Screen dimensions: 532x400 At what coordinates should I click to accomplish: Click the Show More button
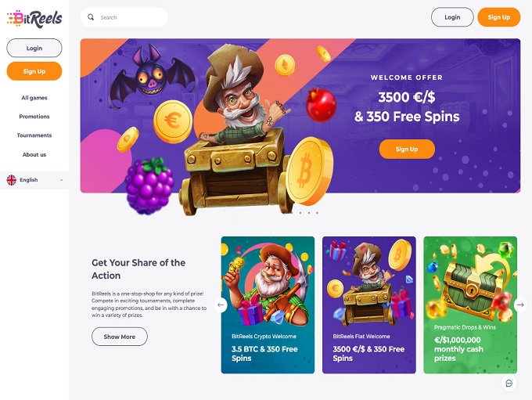coord(120,337)
